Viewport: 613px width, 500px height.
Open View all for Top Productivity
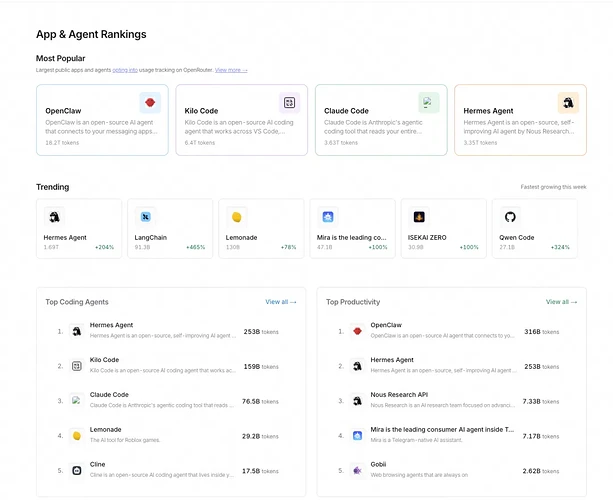coord(561,301)
